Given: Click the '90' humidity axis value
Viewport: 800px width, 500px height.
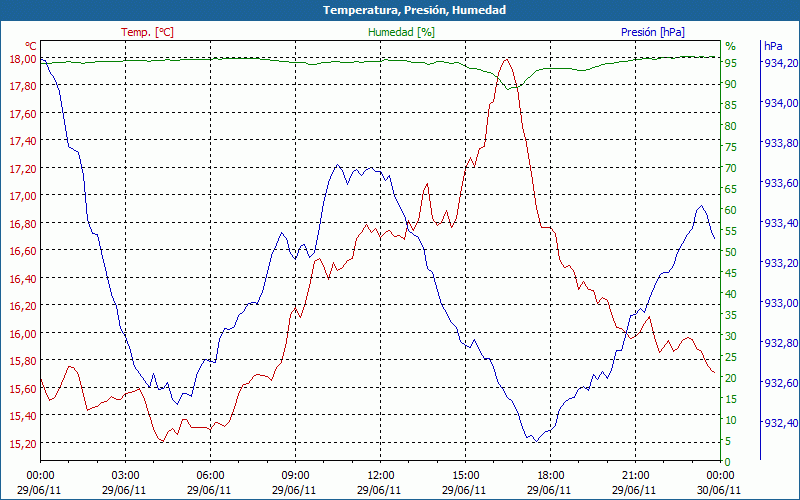Looking at the screenshot, I should pos(731,84).
